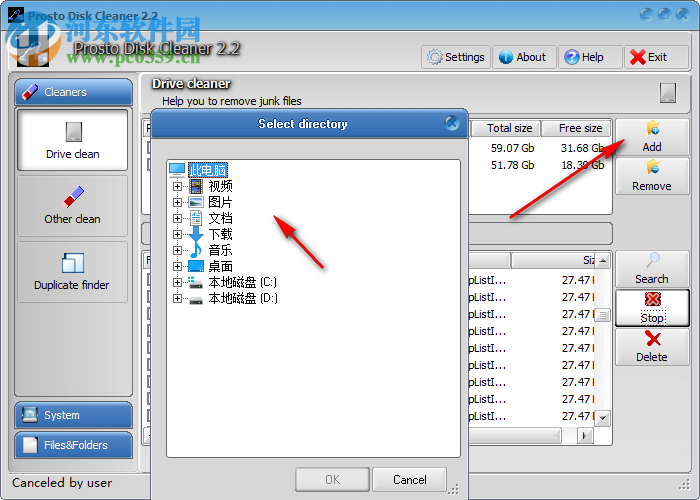Select 此电脑 root node
Screen dimensions: 700x500
tap(208, 170)
